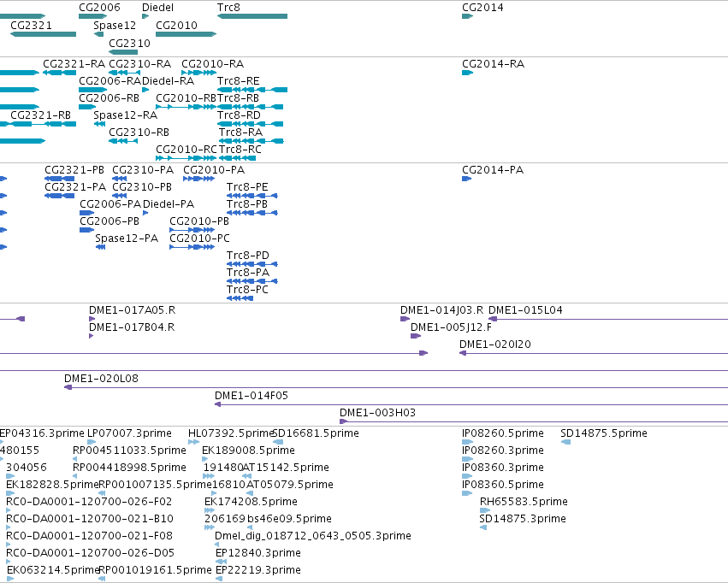Click clone DME1-015L04
Viewport: 728px width, 583px height.
pyautogui.click(x=525, y=310)
